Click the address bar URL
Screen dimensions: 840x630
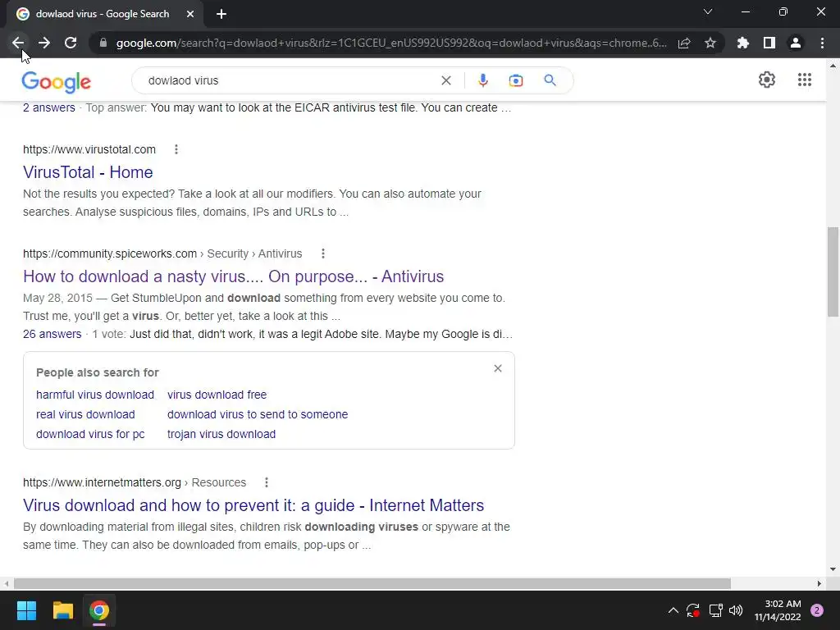[x=391, y=43]
